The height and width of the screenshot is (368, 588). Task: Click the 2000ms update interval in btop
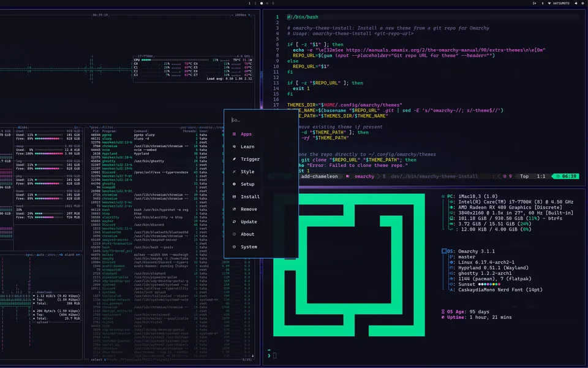coord(240,15)
